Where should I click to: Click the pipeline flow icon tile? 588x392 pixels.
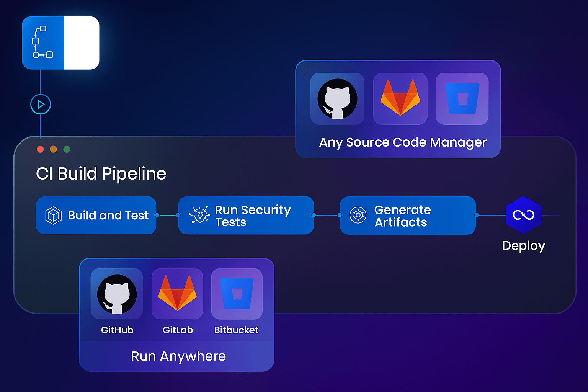point(43,43)
